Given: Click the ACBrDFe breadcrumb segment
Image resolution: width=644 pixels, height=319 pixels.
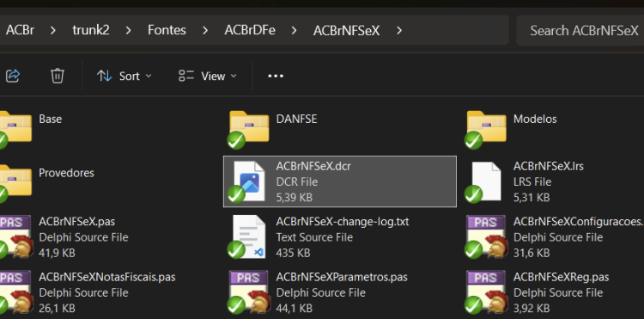Looking at the screenshot, I should pos(250,30).
